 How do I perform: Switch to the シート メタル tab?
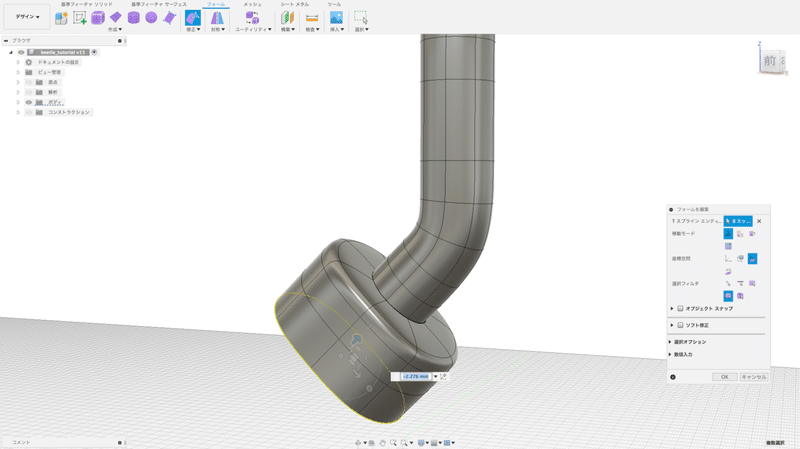coord(294,4)
